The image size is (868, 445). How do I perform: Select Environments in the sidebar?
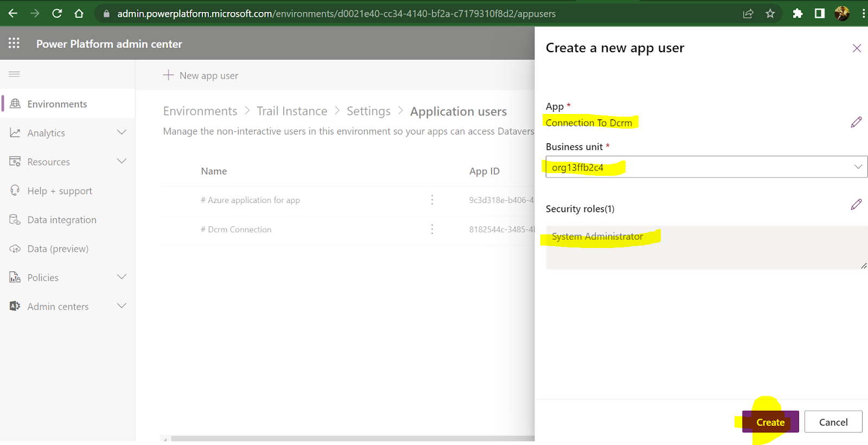click(x=68, y=104)
